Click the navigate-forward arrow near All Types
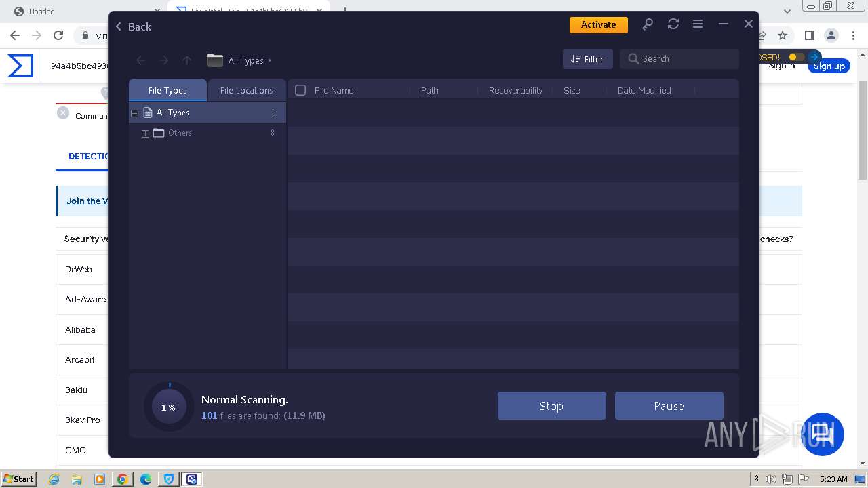Viewport: 868px width, 488px height. click(x=163, y=60)
